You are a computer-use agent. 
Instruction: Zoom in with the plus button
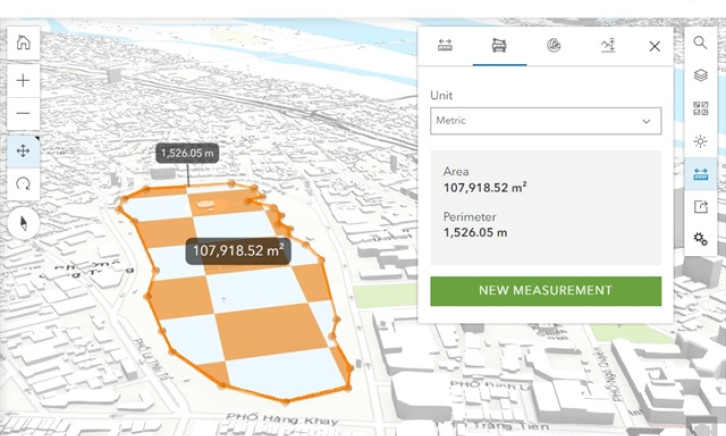[x=23, y=81]
